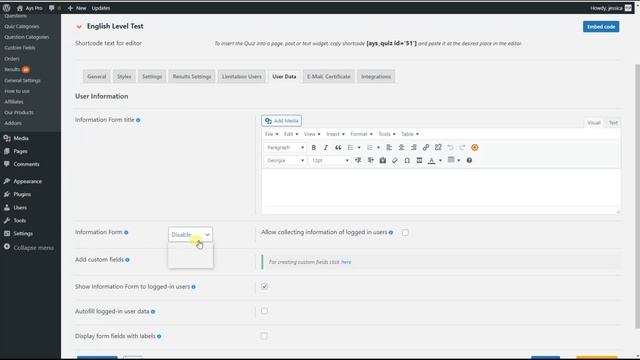
Task: Open the editor Edit menu
Action: [291, 134]
